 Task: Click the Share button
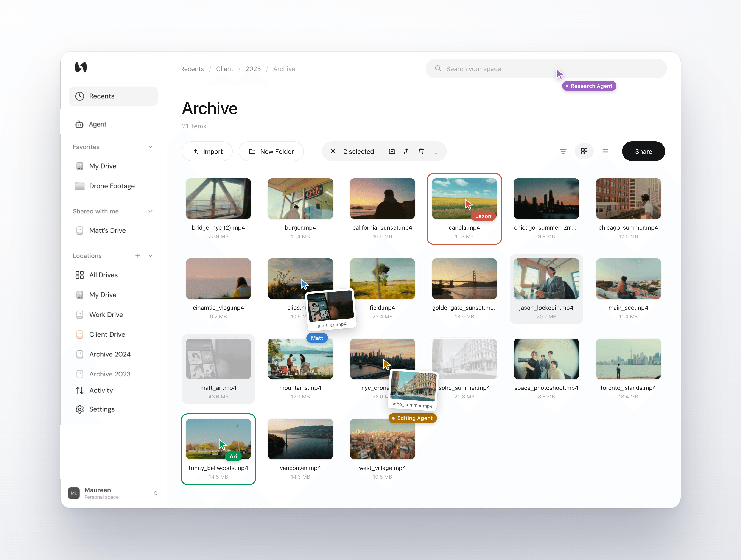643,151
